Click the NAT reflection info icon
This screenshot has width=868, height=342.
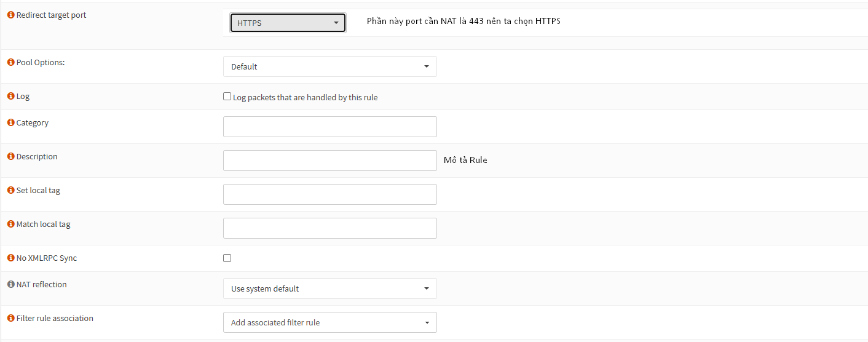[10, 284]
